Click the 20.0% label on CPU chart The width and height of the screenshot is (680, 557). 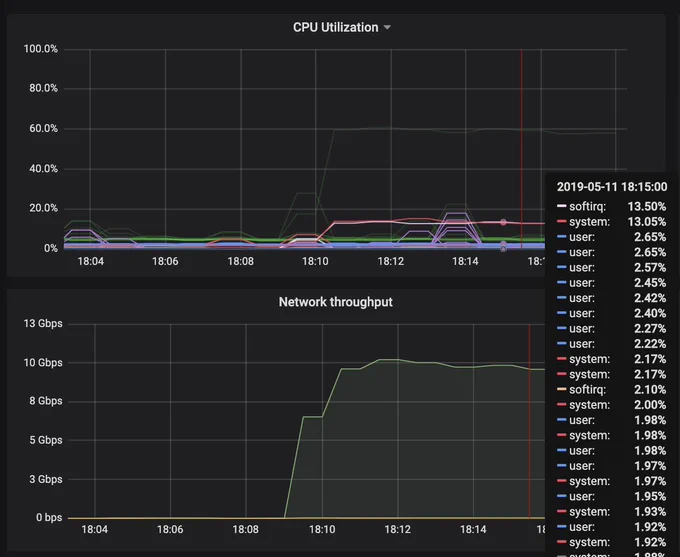click(x=43, y=208)
